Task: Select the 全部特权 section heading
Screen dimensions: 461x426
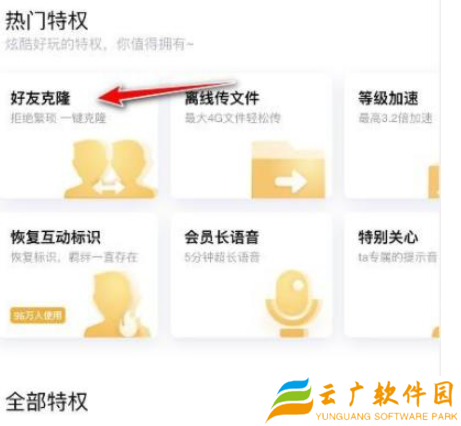Action: click(x=47, y=401)
